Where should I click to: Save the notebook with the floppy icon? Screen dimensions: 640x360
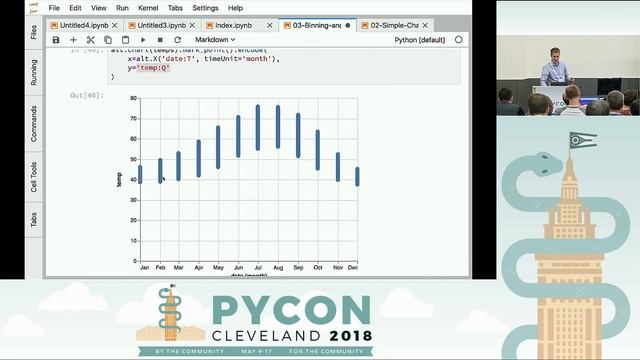click(x=56, y=40)
